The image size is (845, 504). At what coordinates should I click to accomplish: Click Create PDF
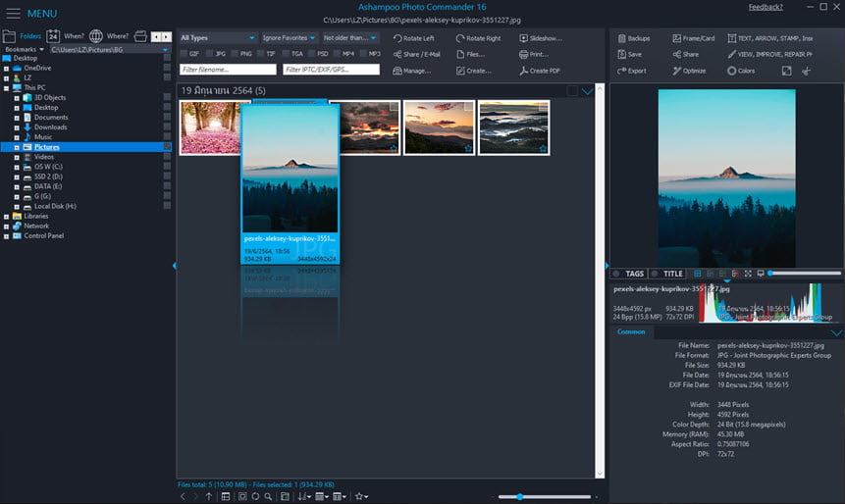540,71
